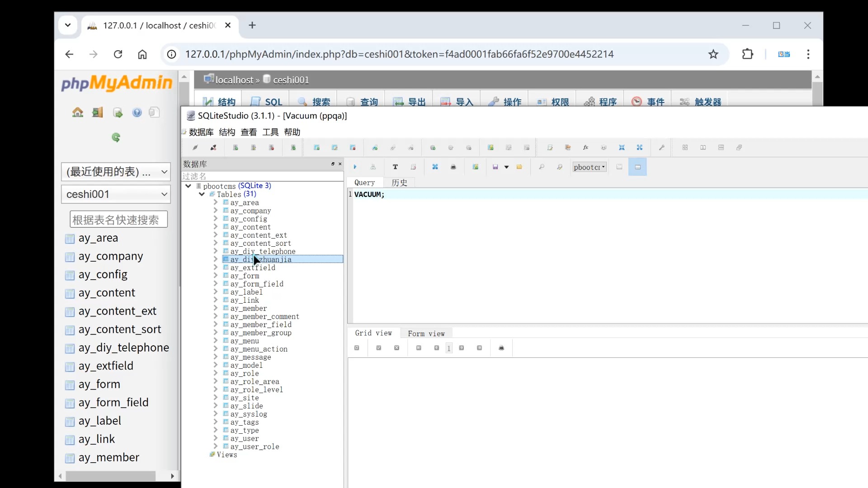Go back using the browser back button

(x=69, y=54)
